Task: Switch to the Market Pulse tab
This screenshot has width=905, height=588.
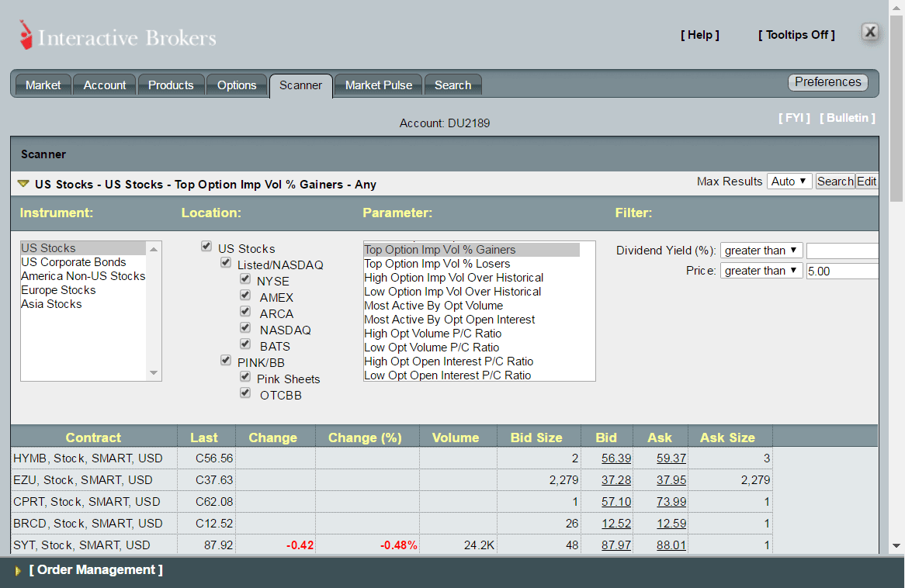Action: [x=379, y=85]
